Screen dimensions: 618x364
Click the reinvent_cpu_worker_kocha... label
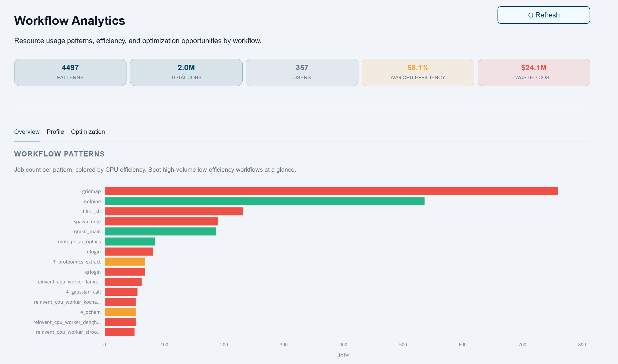[67, 302]
